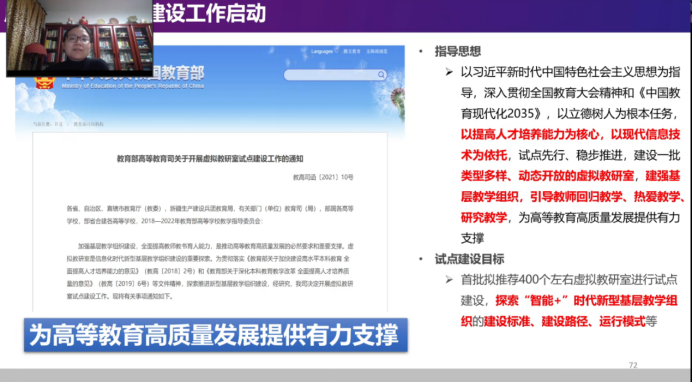Viewport: 693px width, 382px height.
Task: Click the round bullet beside 指导思想
Action: [421, 52]
